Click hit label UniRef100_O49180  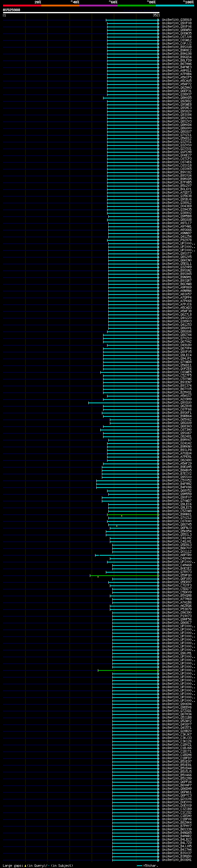pyautogui.click(x=177, y=345)
